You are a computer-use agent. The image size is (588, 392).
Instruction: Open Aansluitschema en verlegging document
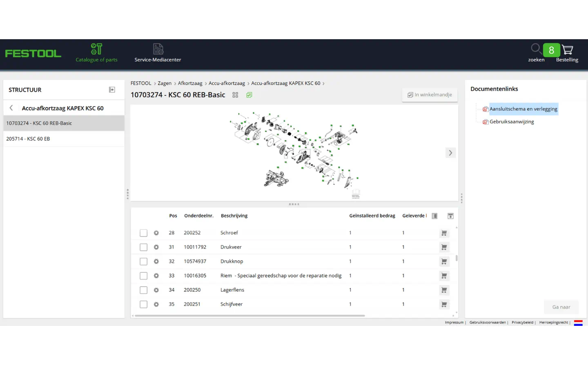point(523,109)
